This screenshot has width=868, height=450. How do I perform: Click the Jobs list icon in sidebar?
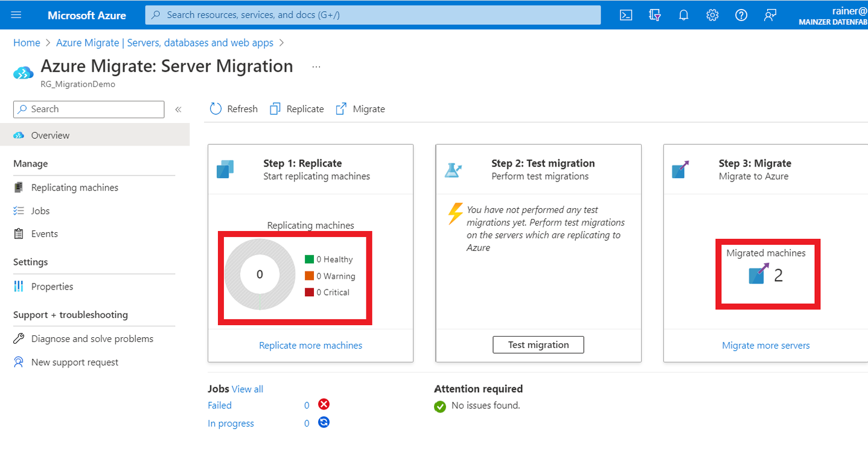[x=19, y=211]
